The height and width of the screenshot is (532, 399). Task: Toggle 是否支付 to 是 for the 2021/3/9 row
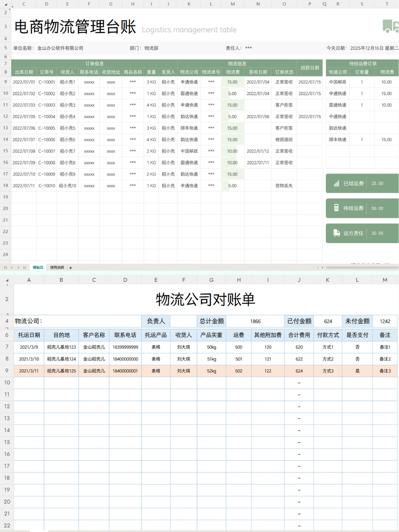(x=357, y=347)
